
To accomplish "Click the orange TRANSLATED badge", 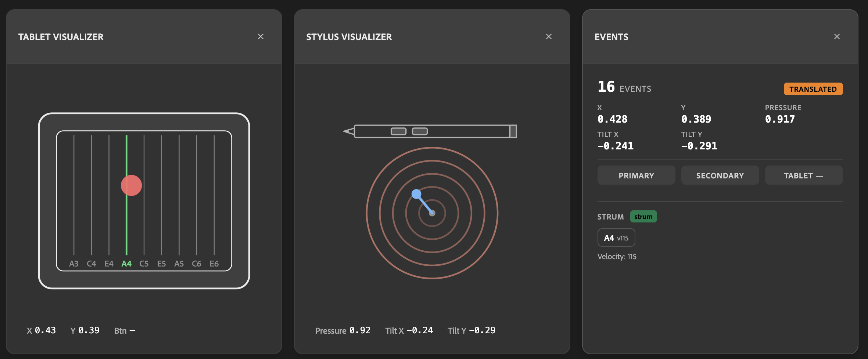I will tap(813, 89).
